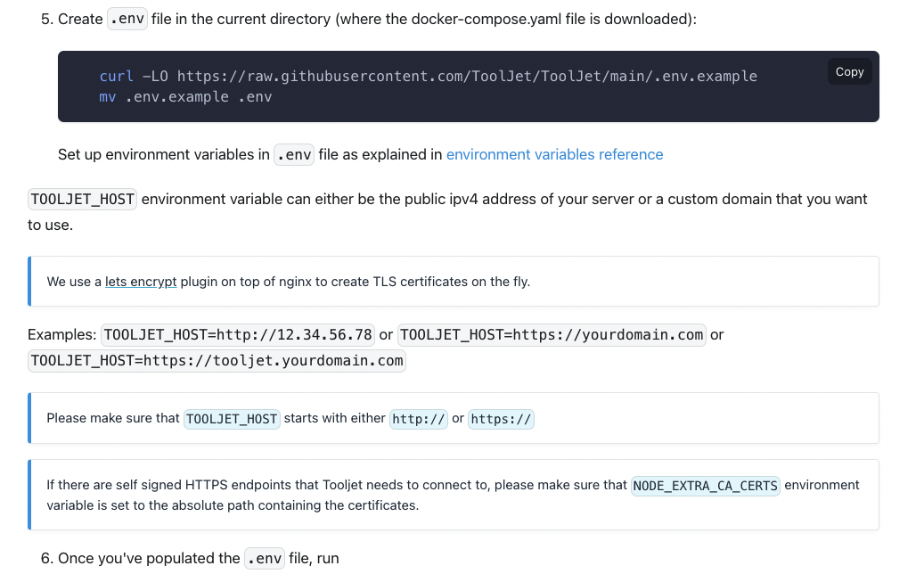Select the tooljet.yourdomain.com example snippet
The image size is (924, 574).
pyautogui.click(x=217, y=360)
